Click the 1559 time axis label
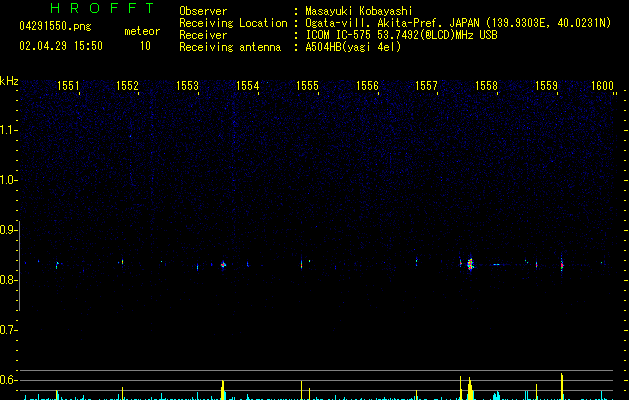 pos(546,86)
